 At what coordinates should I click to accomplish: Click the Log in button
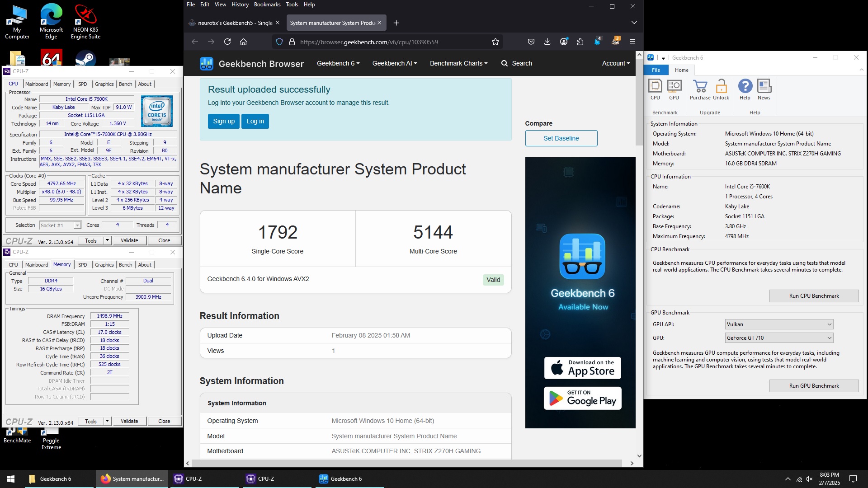tap(255, 121)
